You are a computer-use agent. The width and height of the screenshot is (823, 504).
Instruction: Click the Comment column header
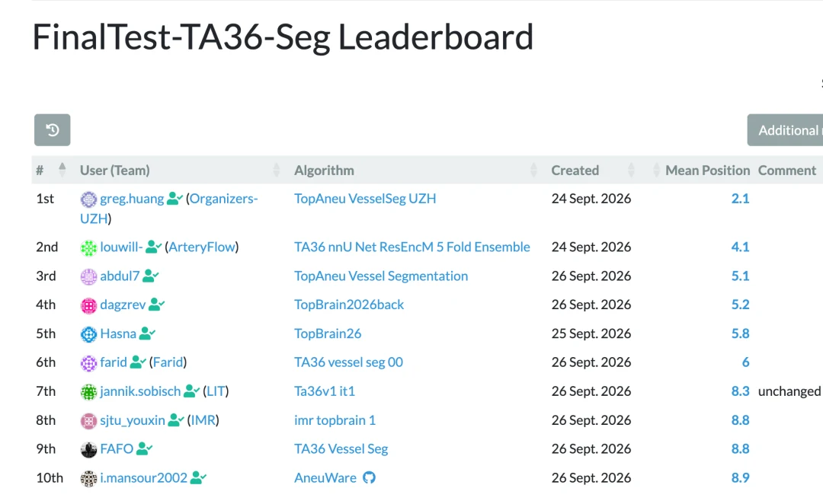[786, 170]
